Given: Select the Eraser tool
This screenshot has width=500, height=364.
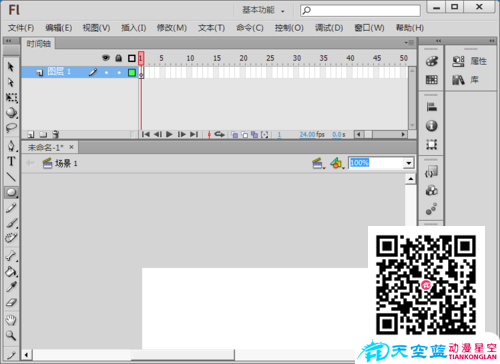Looking at the screenshot, I should [x=11, y=302].
